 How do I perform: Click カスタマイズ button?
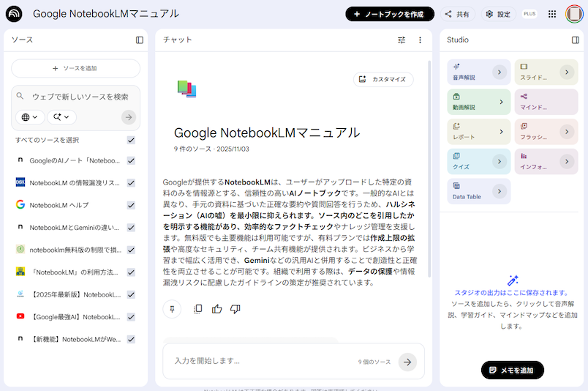[x=383, y=79]
